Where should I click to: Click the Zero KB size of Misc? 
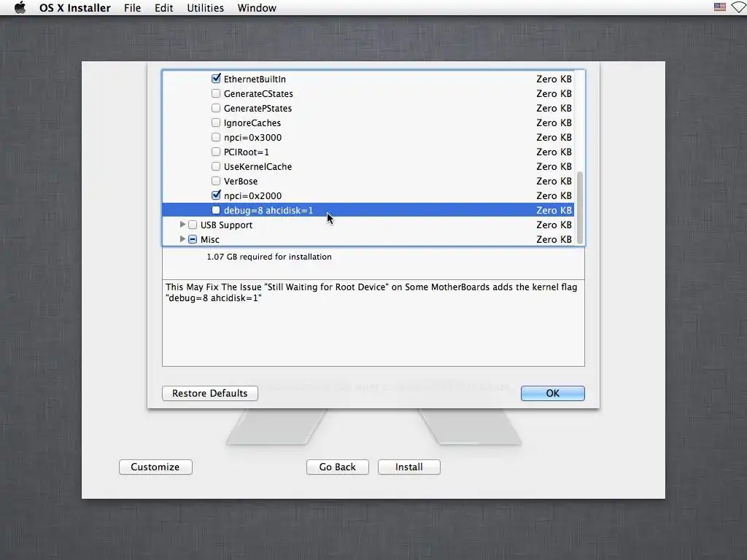point(554,239)
